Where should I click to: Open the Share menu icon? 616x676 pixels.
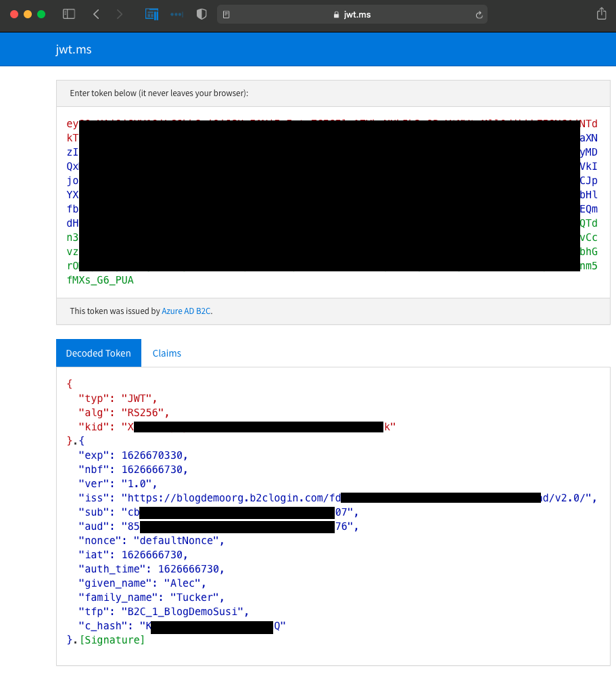(601, 14)
